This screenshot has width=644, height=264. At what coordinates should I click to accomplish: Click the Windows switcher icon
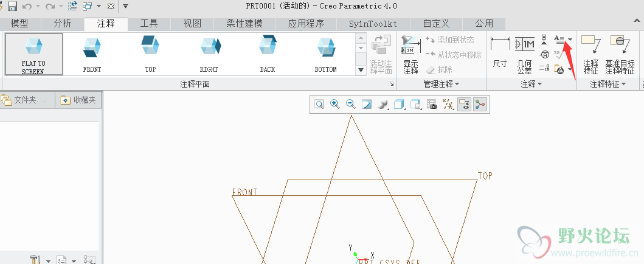(x=88, y=6)
